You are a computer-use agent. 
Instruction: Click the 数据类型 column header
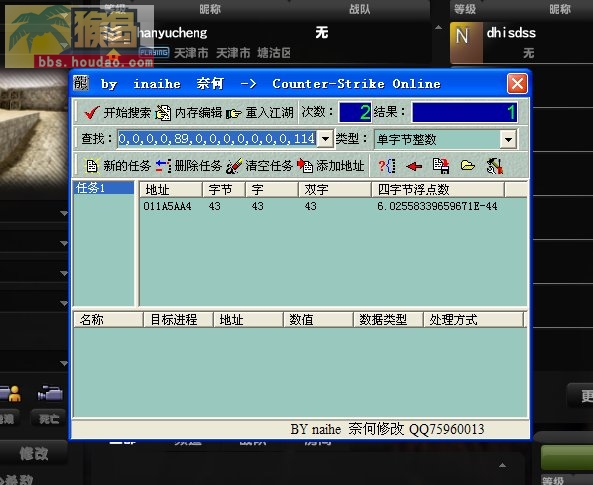388,320
